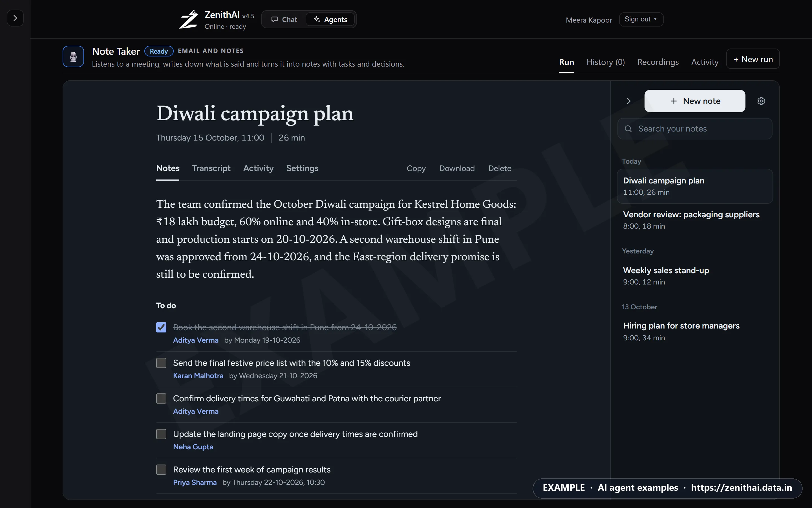The image size is (812, 508).
Task: Open the Recordings tab
Action: pyautogui.click(x=658, y=62)
